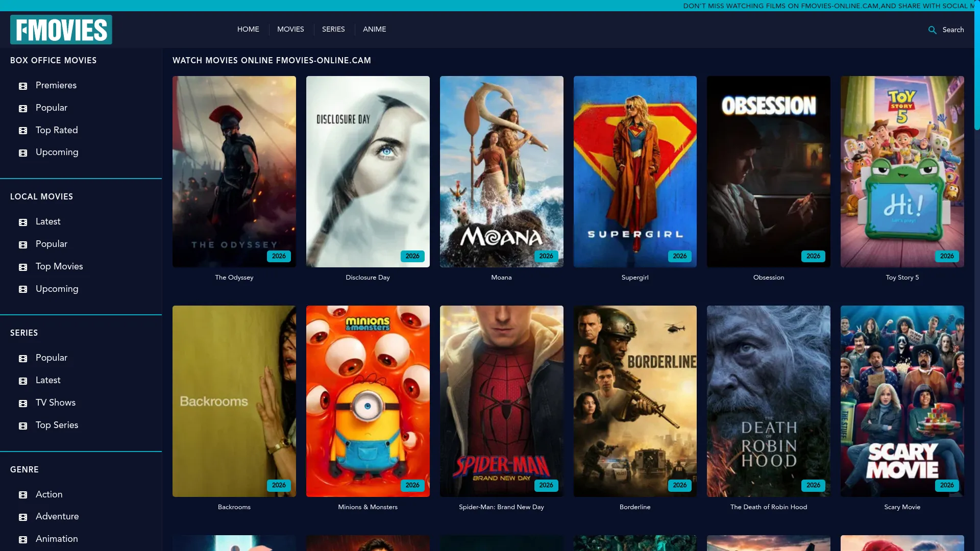Click 'Supergirl' title text
This screenshot has width=980, height=551.
(x=635, y=278)
